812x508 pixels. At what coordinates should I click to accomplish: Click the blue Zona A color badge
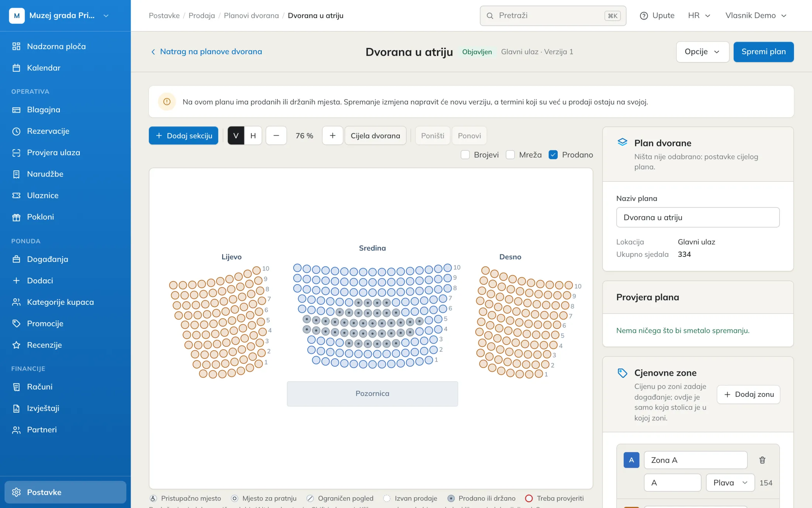click(632, 460)
